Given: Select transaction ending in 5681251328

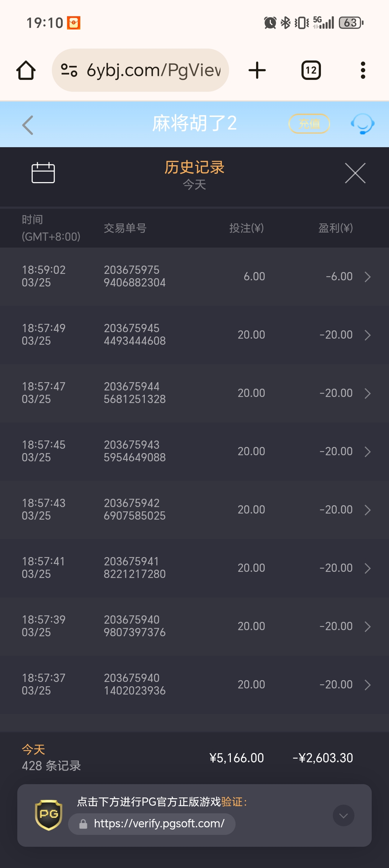Looking at the screenshot, I should pyautogui.click(x=135, y=393).
